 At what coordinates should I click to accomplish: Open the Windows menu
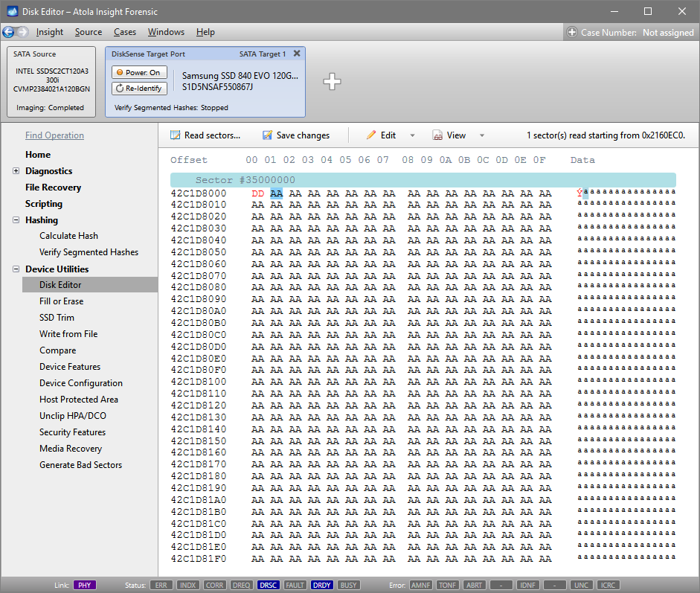(166, 32)
